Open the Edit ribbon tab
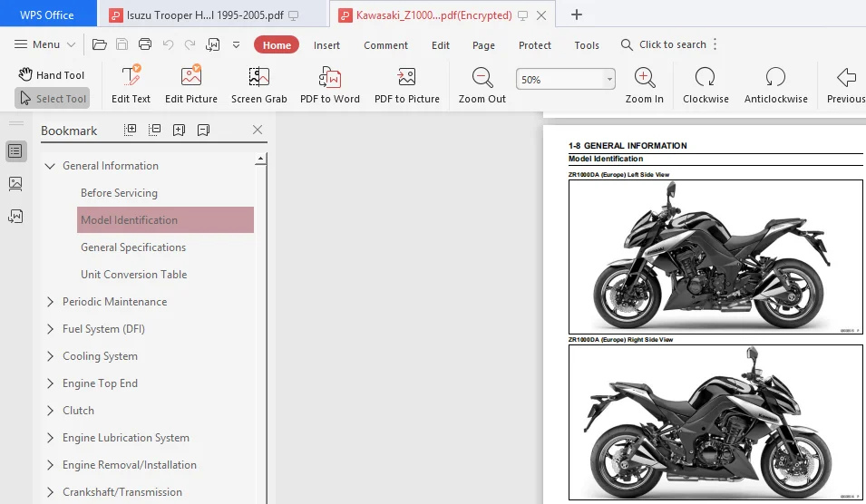 pyautogui.click(x=440, y=45)
